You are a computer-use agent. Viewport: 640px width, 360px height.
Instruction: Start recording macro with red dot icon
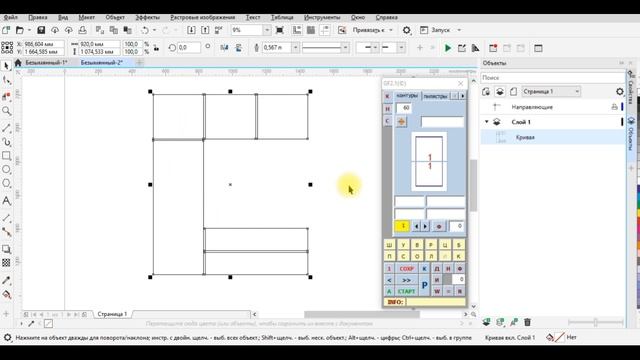click(x=493, y=48)
